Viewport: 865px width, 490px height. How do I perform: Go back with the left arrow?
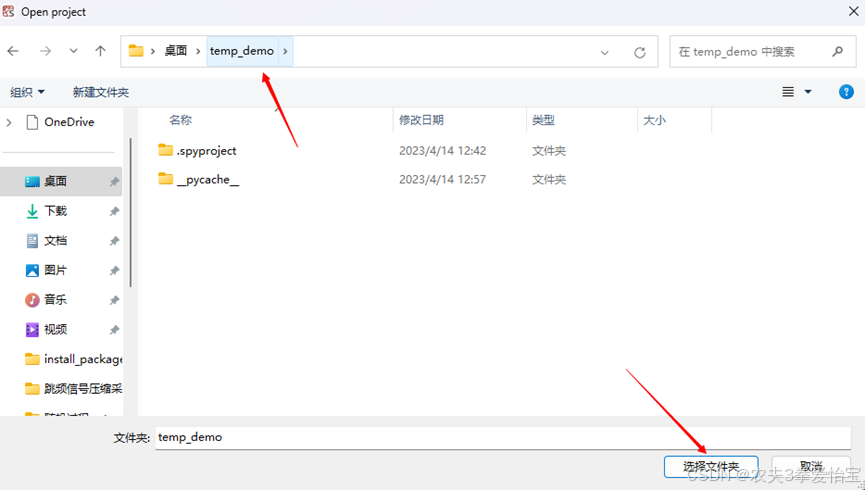pyautogui.click(x=13, y=51)
